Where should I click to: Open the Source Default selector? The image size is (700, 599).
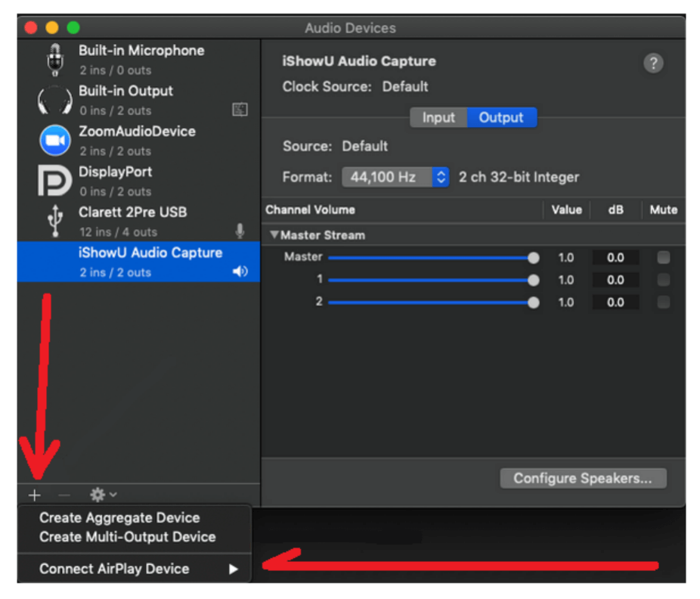pyautogui.click(x=364, y=146)
